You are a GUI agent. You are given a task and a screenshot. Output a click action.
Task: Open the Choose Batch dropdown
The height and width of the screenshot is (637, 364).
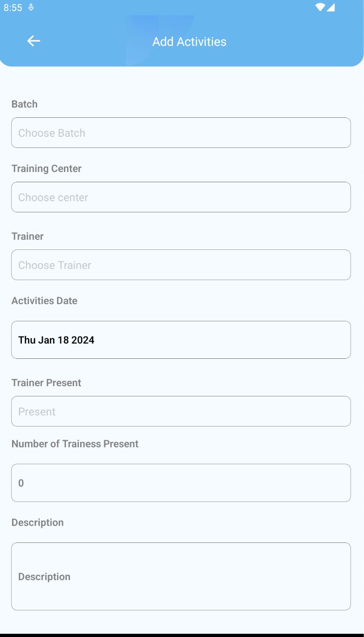(181, 133)
